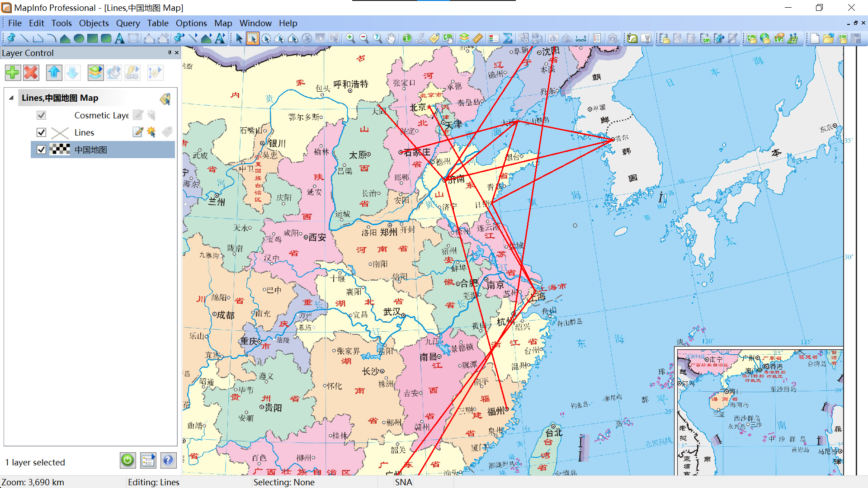Click the green Info tool icon
The height and width of the screenshot is (488, 868).
pos(407,38)
